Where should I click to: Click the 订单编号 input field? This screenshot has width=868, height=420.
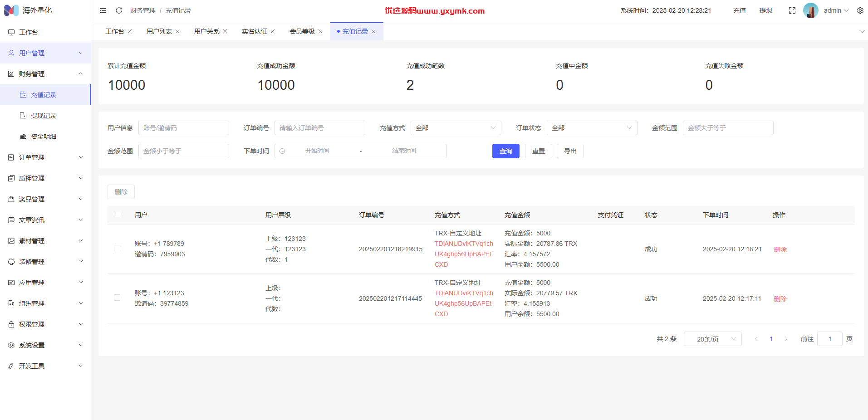click(320, 128)
